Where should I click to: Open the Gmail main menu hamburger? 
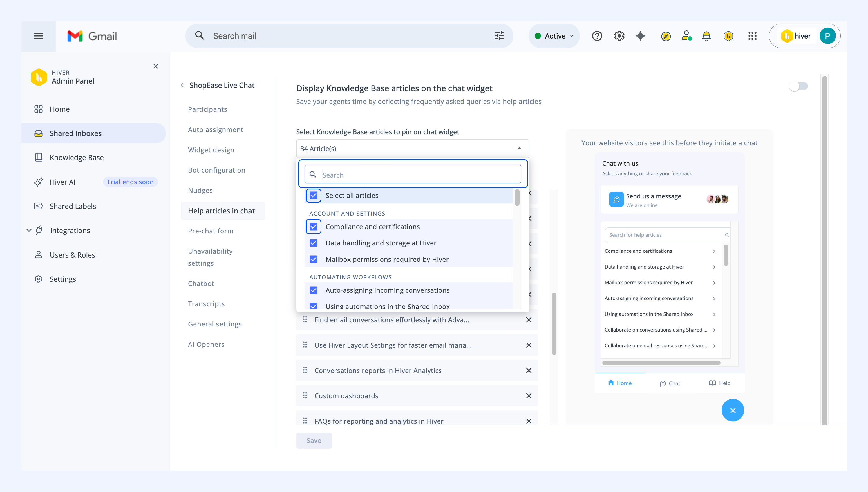(39, 36)
